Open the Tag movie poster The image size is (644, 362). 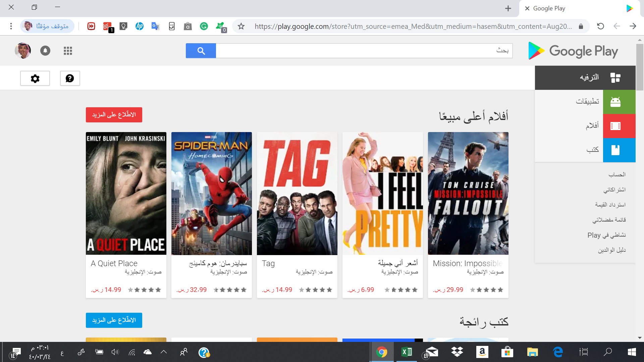tap(297, 193)
